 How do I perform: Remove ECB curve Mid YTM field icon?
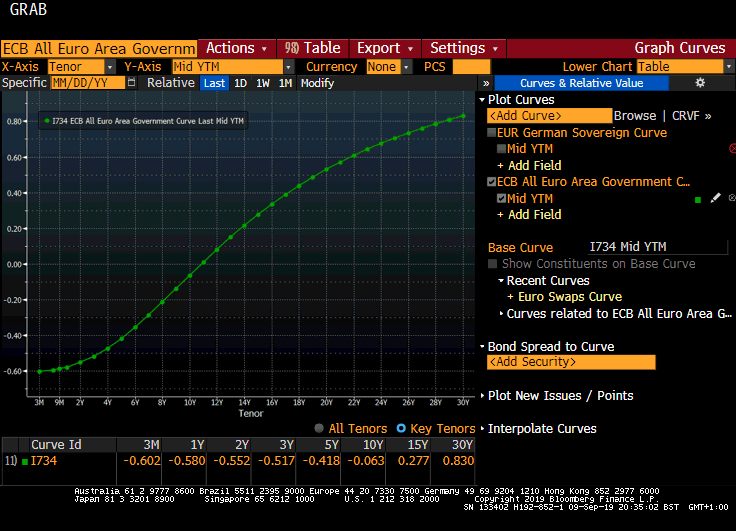731,199
